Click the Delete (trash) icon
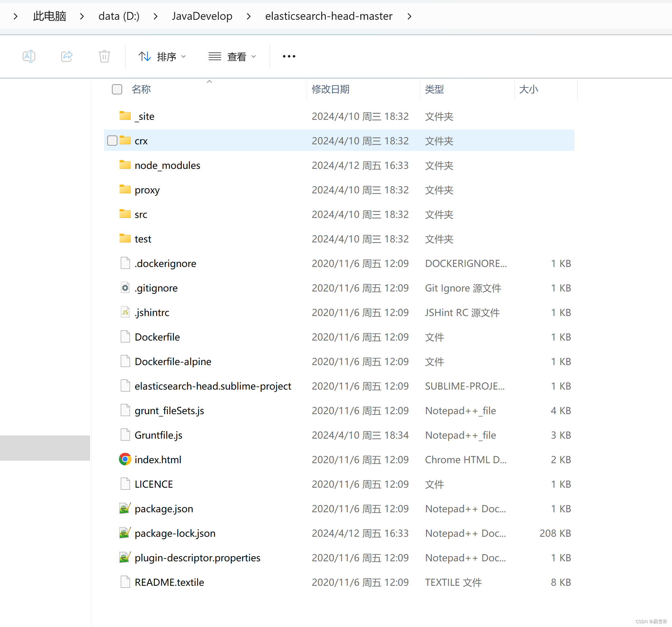This screenshot has height=627, width=672. point(104,56)
